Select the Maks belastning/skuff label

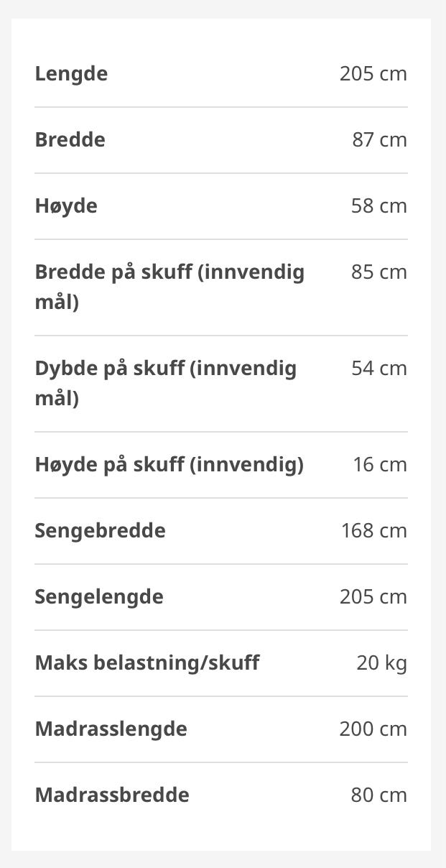click(147, 663)
